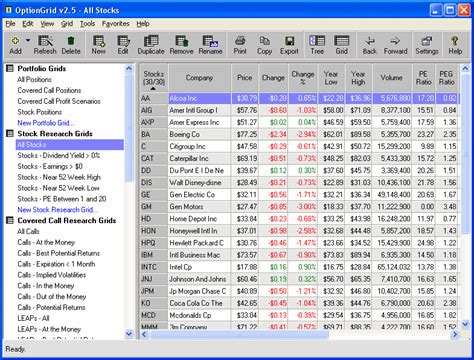Image resolution: width=474 pixels, height=360 pixels.
Task: Toggle the Tree view pane
Action: [317, 45]
